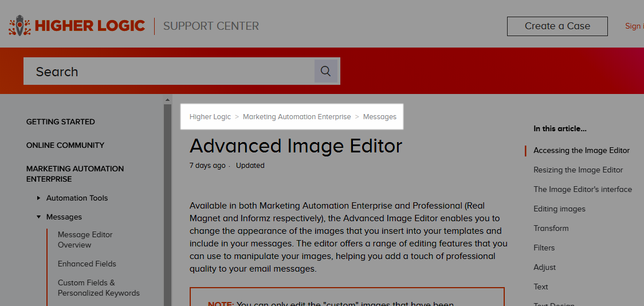
Task: Expand the Automation Tools tree arrow
Action: pos(38,198)
